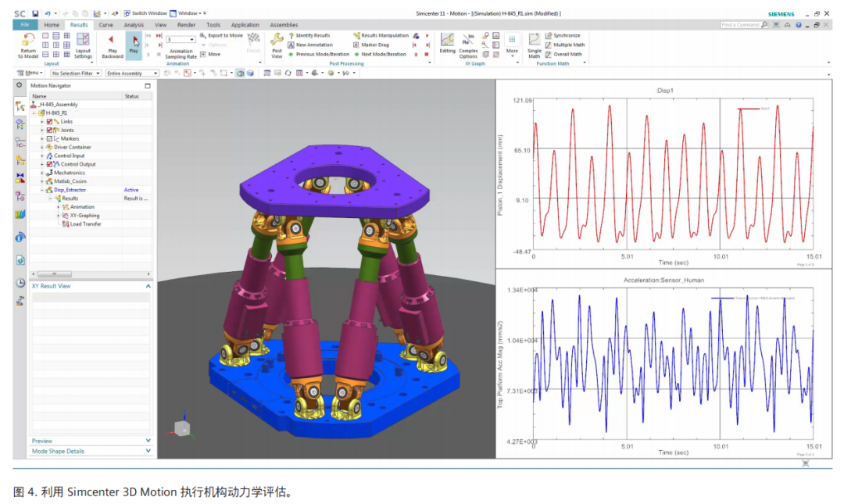Expand the Mode Shape Details panel

148,451
